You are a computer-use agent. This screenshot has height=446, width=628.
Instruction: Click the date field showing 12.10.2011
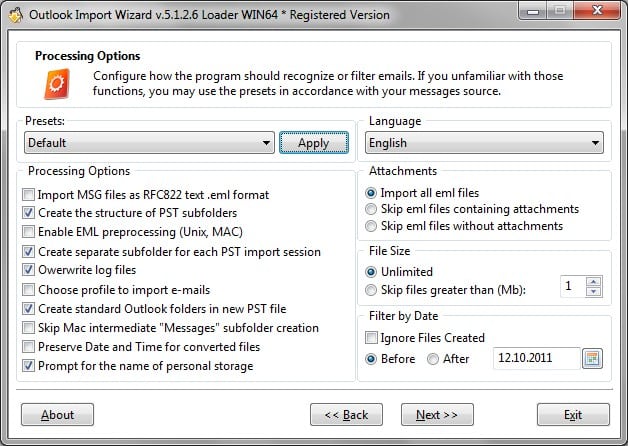point(536,358)
